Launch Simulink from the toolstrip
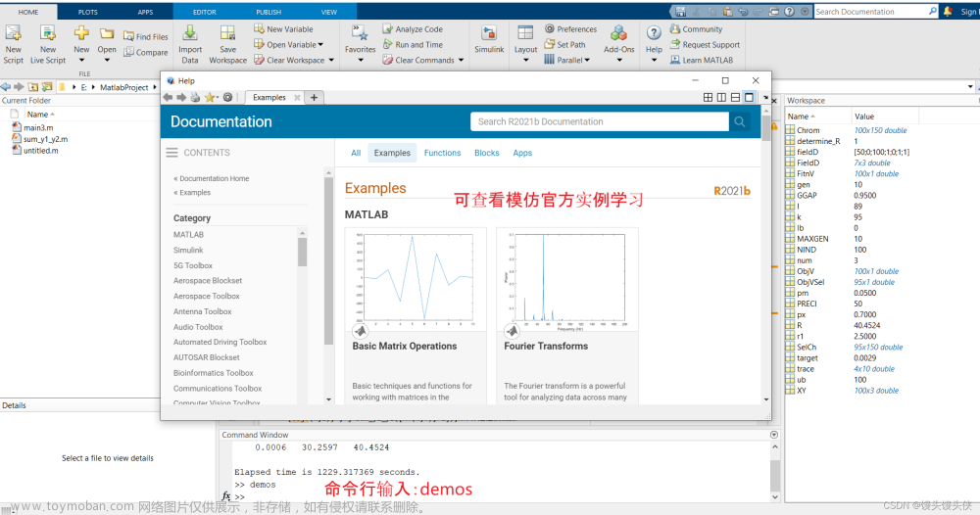Viewport: 980px width, 515px height. coord(489,40)
